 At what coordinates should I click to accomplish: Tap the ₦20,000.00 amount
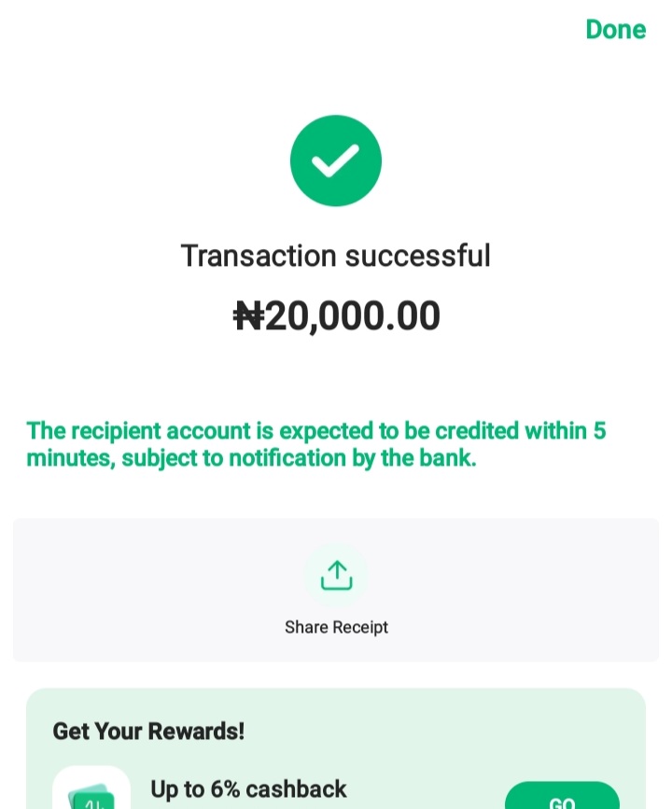pyautogui.click(x=337, y=315)
